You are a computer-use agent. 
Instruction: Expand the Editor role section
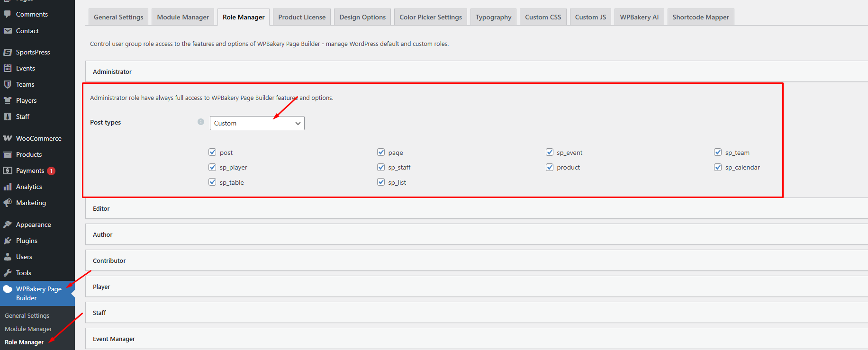[x=477, y=208]
